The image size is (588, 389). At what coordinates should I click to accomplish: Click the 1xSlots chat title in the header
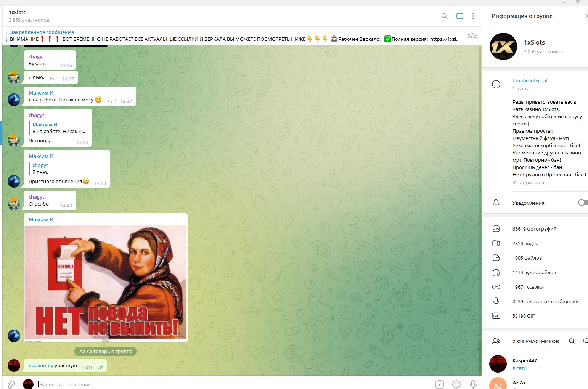[x=17, y=12]
